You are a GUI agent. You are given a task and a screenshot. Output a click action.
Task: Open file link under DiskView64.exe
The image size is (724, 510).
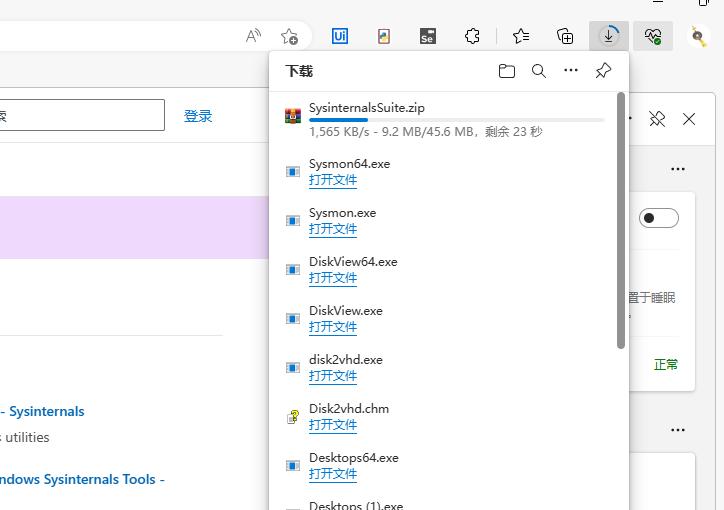[333, 278]
